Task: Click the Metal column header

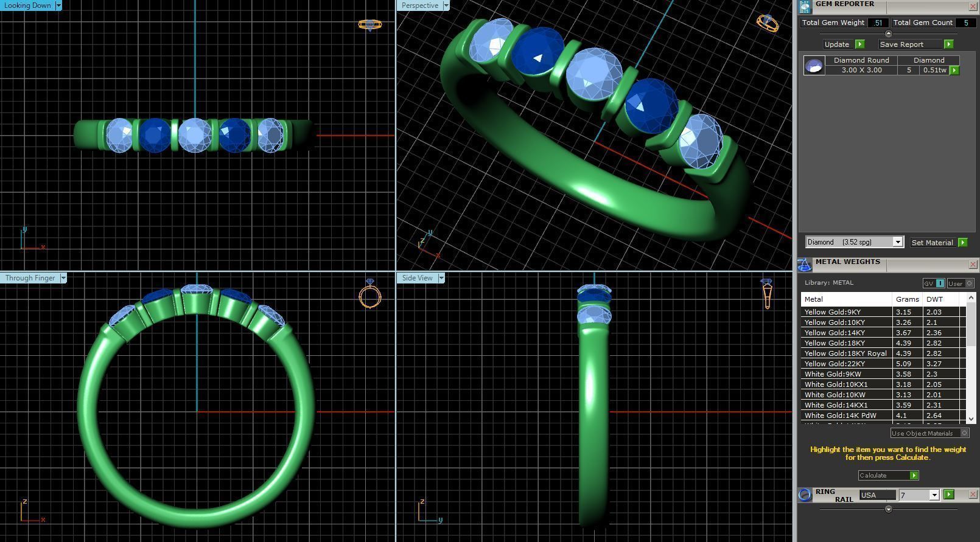Action: [847, 299]
